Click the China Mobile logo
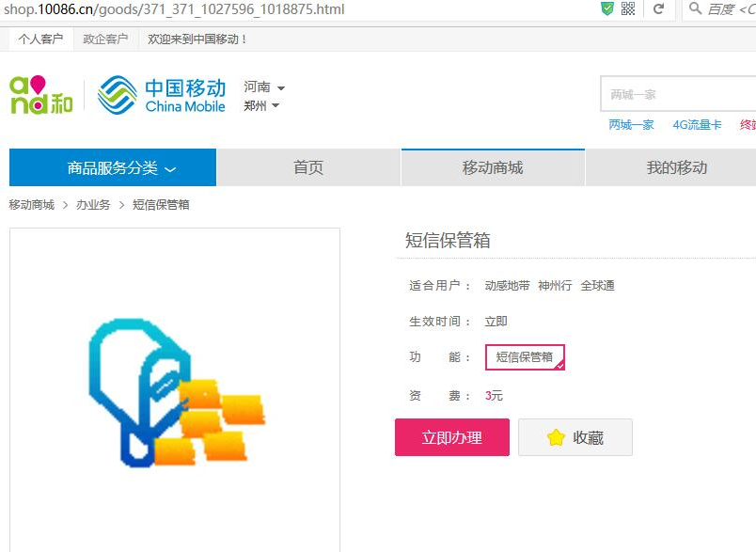The image size is (756, 552). point(162,95)
